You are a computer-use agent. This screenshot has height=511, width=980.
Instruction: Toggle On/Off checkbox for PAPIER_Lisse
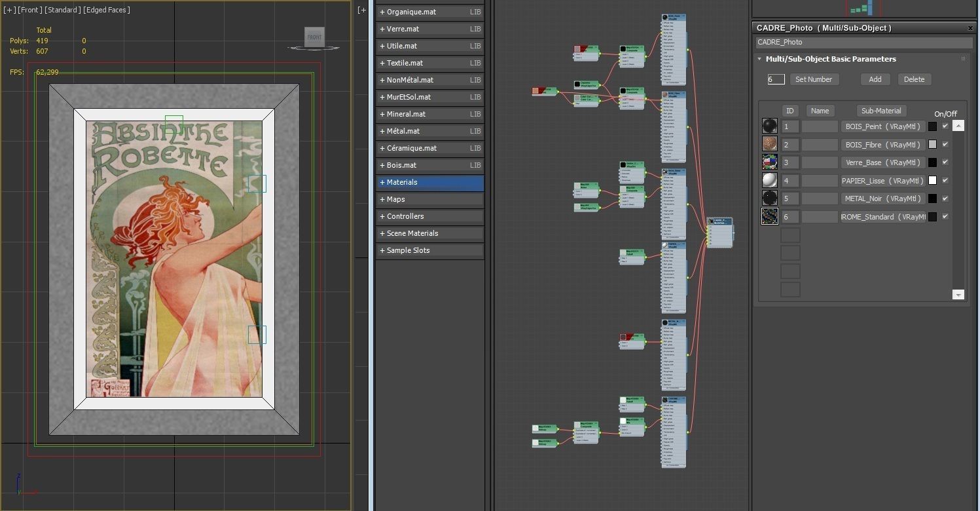tap(945, 180)
